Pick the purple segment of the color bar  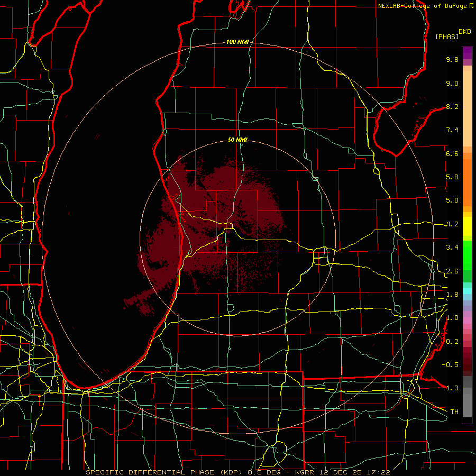467,53
